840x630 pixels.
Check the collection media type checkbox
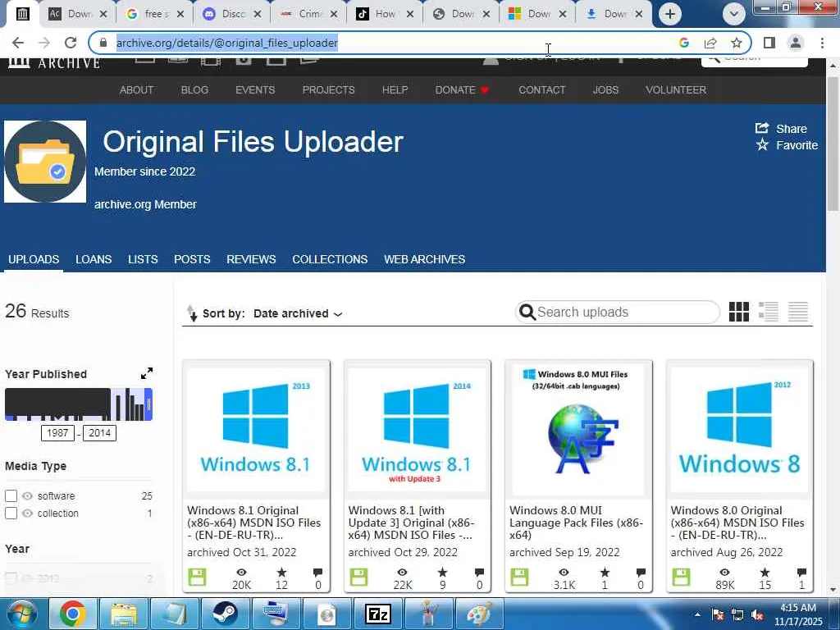[11, 514]
